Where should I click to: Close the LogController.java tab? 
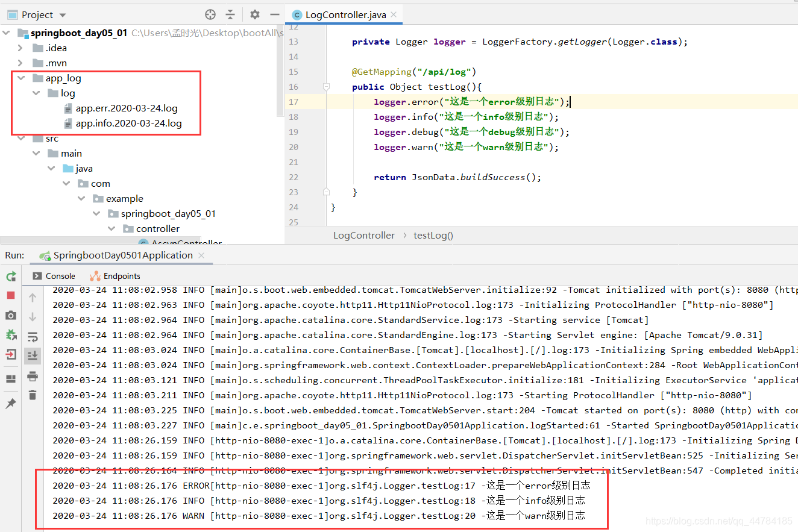tap(394, 14)
